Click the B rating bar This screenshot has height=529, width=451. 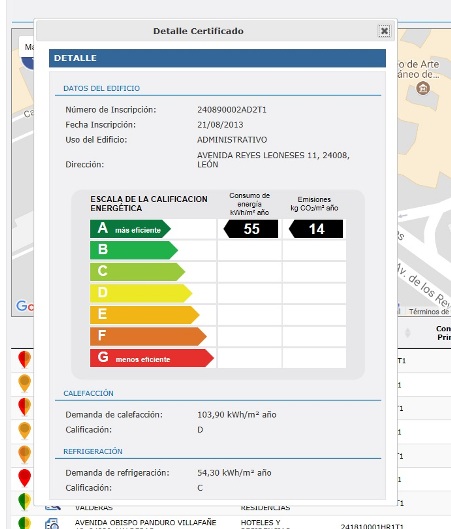pyautogui.click(x=134, y=250)
